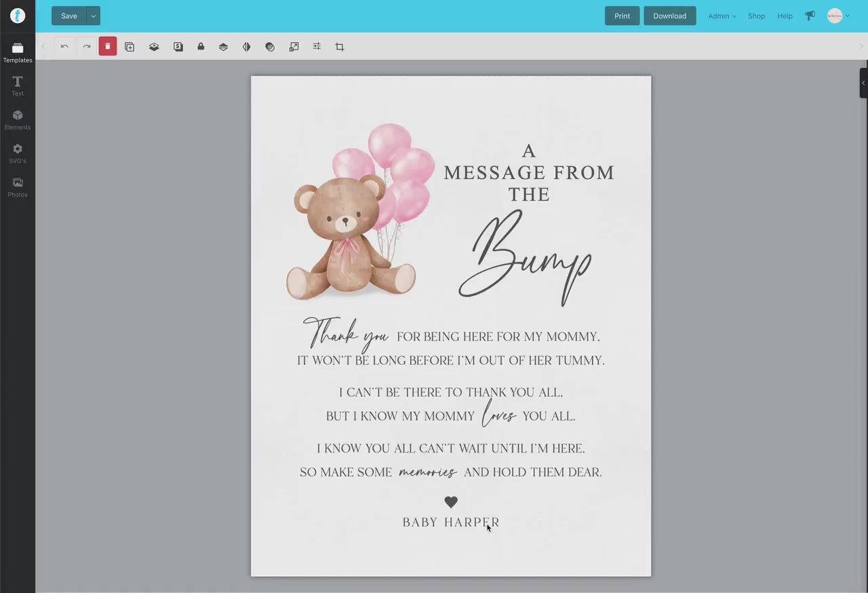Click the redo arrow in the toolbar
Screen dimensions: 868x593
pyautogui.click(x=87, y=47)
